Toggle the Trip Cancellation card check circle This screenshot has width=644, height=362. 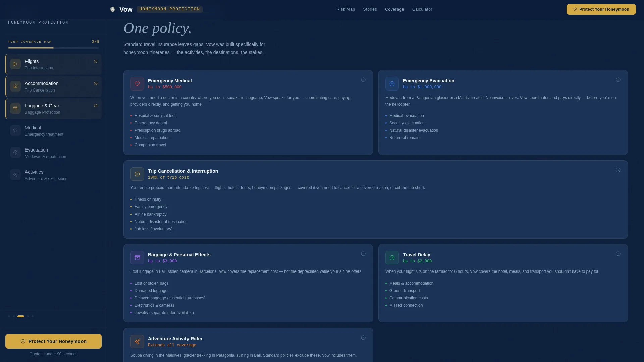618,170
